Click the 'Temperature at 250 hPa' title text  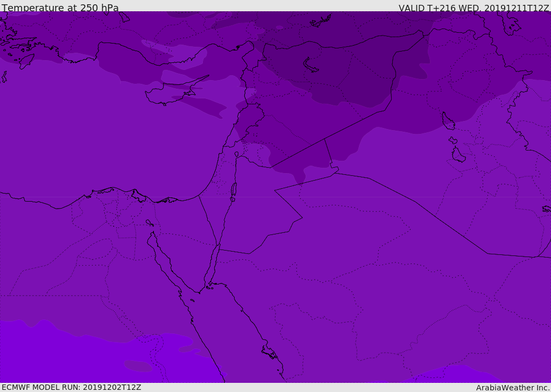click(60, 8)
